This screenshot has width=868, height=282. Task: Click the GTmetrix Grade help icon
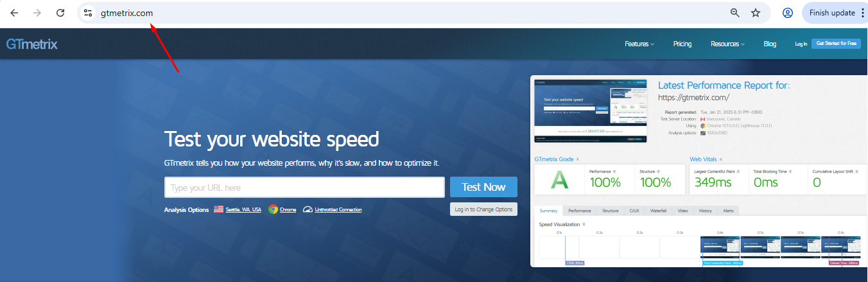(577, 159)
